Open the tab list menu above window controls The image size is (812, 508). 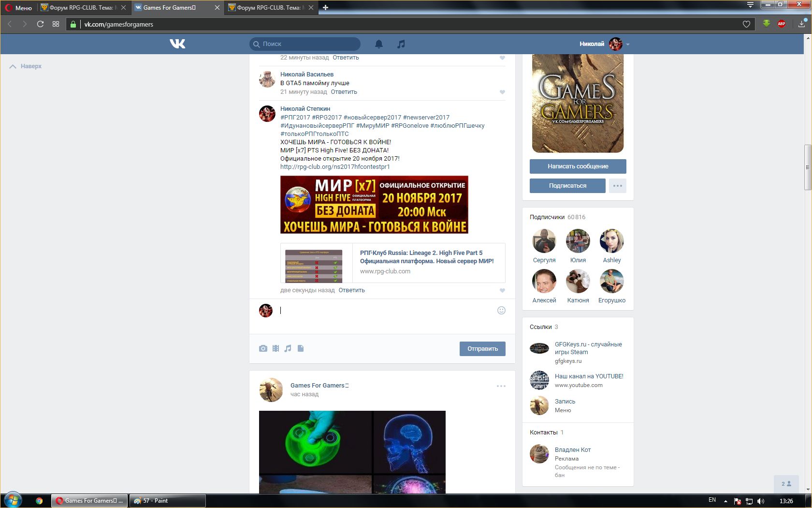click(x=750, y=5)
